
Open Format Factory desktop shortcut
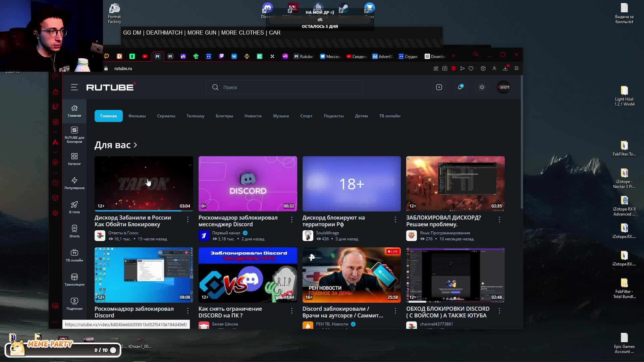point(114,14)
